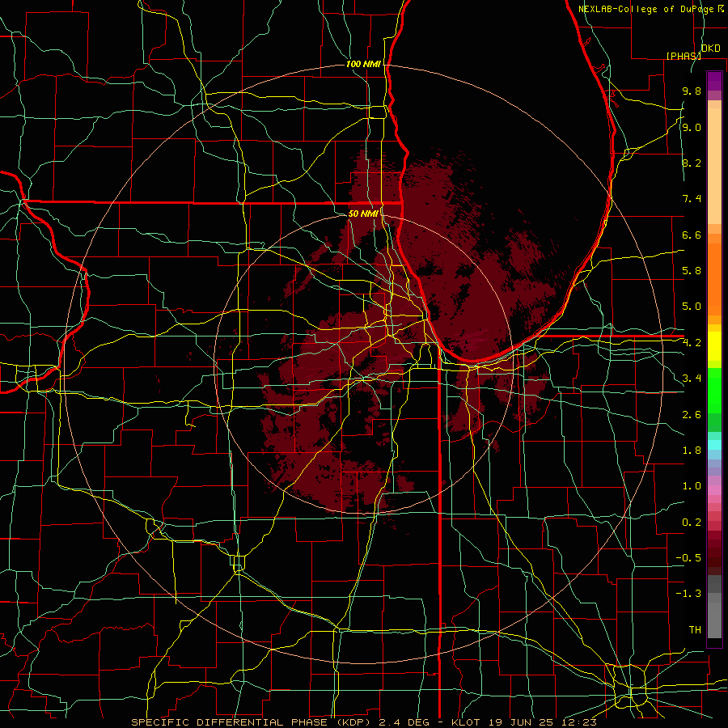Viewport: 728px width, 728px height.
Task: Click the 1.8 scale value
Action: (x=692, y=451)
